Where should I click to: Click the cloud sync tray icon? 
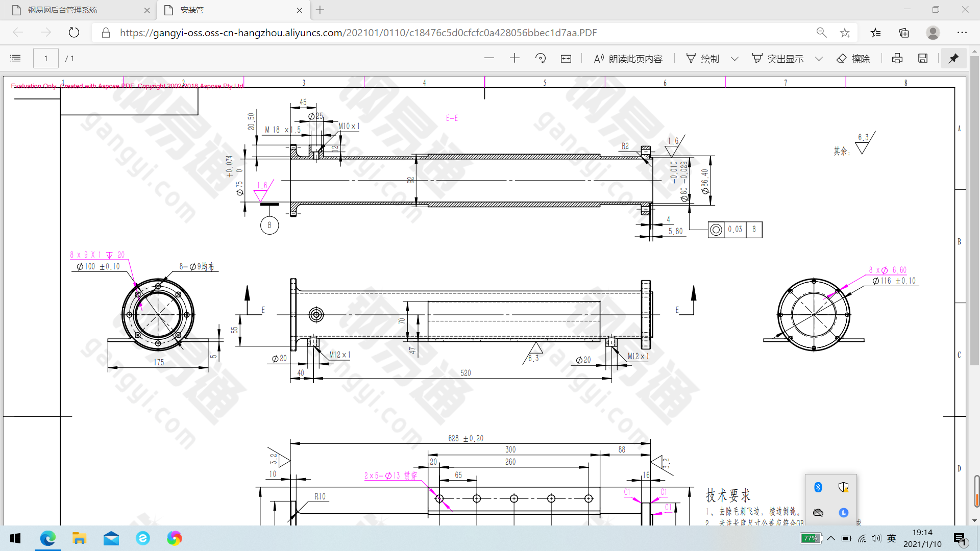pos(818,512)
